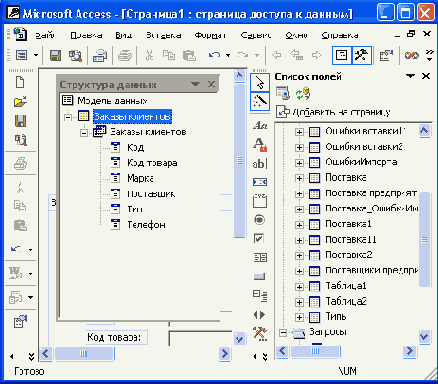
Task: Open the Data Outline panel dropdown arrow
Action: (195, 84)
